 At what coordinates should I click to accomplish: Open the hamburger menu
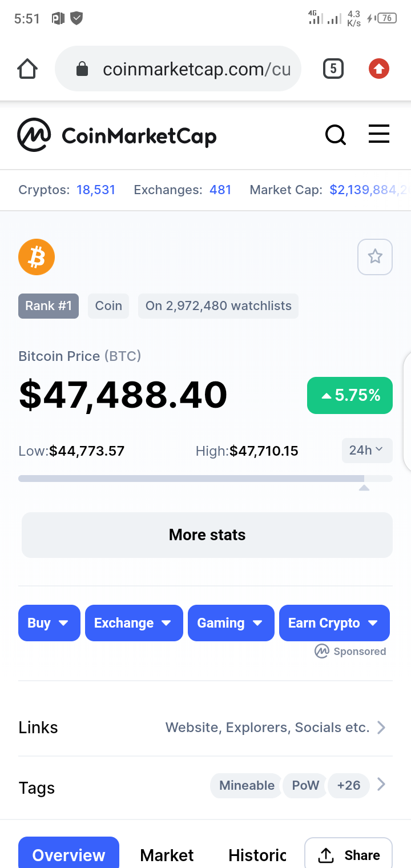[x=379, y=134]
